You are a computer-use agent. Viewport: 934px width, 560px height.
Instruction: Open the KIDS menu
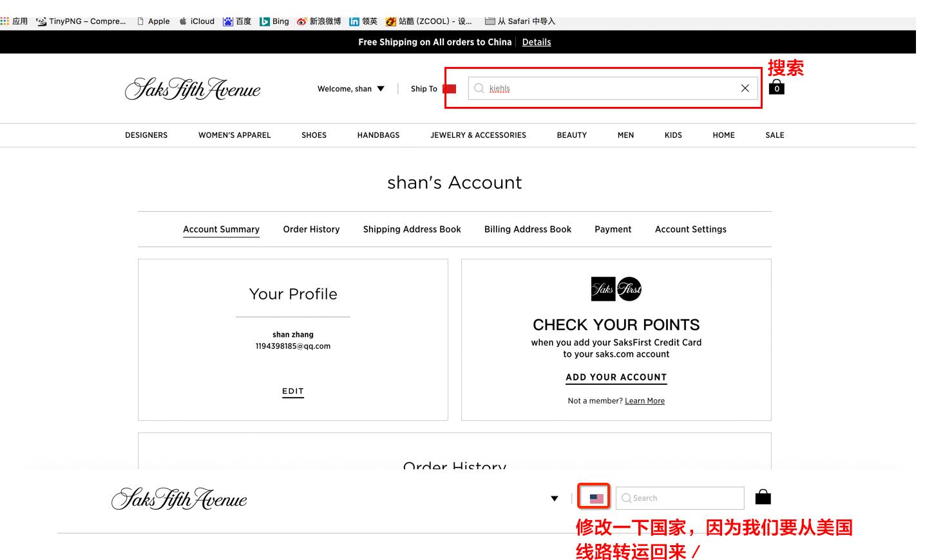673,135
